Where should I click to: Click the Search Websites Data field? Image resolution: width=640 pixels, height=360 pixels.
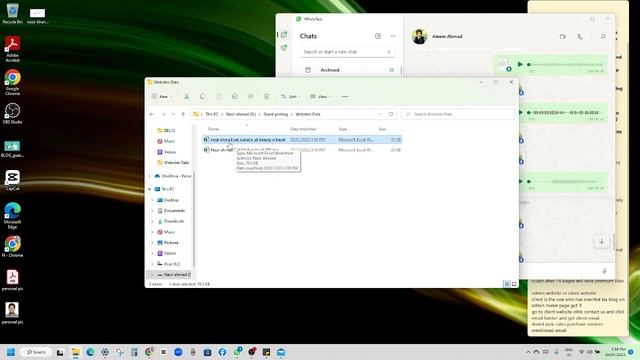[x=458, y=114]
